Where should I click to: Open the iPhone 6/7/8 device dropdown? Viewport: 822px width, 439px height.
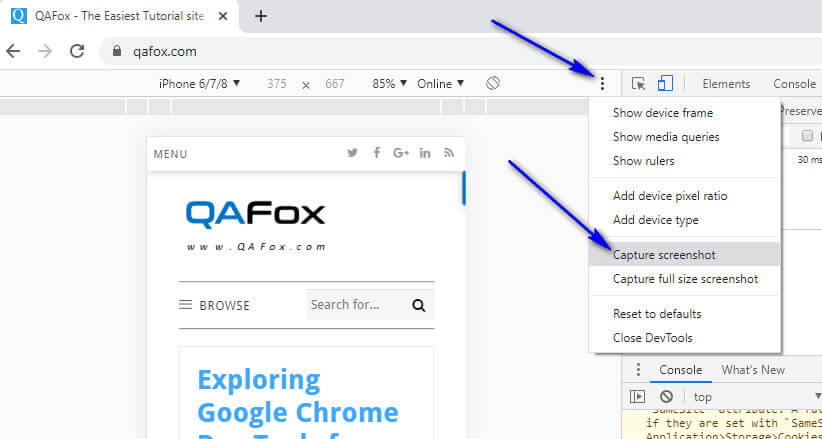tap(199, 83)
